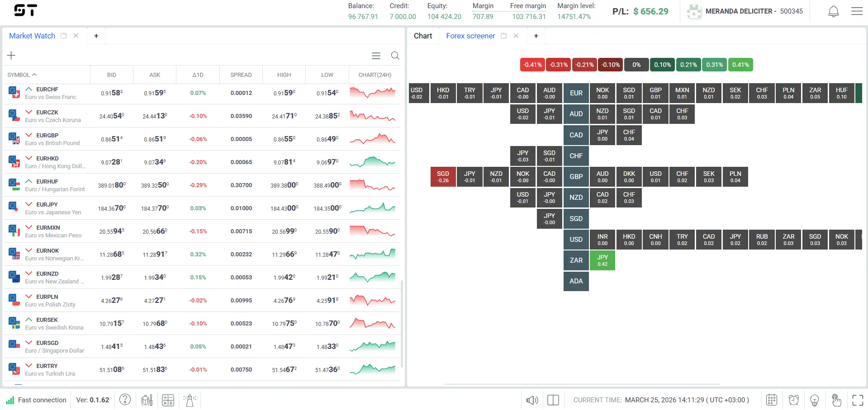The width and height of the screenshot is (868, 410).
Task: Collapse the EURCHF symbol row
Action: (x=28, y=90)
